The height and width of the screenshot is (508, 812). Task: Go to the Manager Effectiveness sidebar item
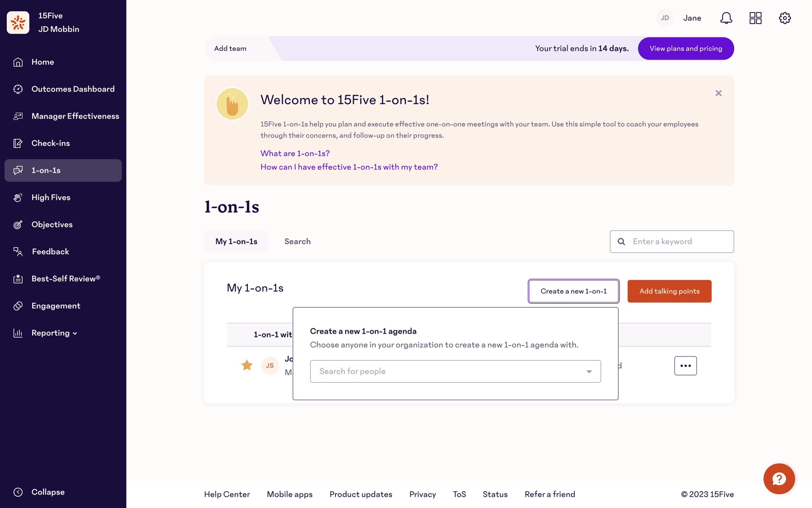(x=63, y=116)
